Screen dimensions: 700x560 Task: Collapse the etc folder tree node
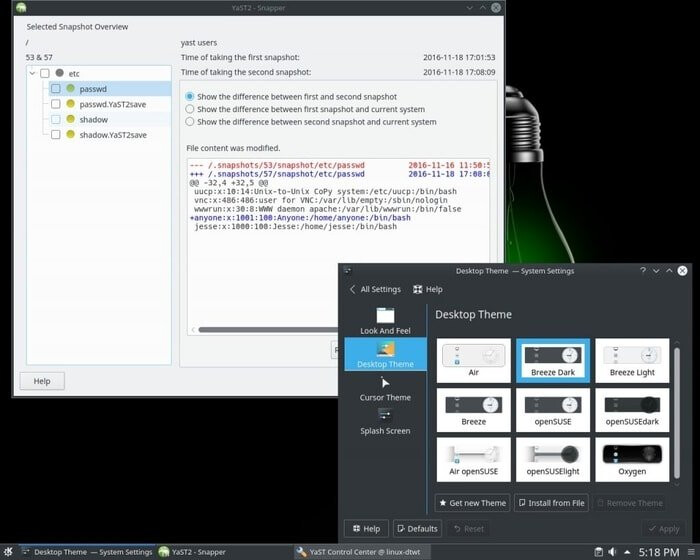point(32,73)
